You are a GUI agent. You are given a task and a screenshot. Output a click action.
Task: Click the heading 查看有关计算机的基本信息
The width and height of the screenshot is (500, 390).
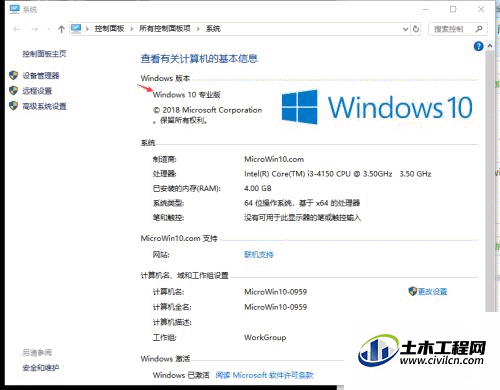click(199, 59)
